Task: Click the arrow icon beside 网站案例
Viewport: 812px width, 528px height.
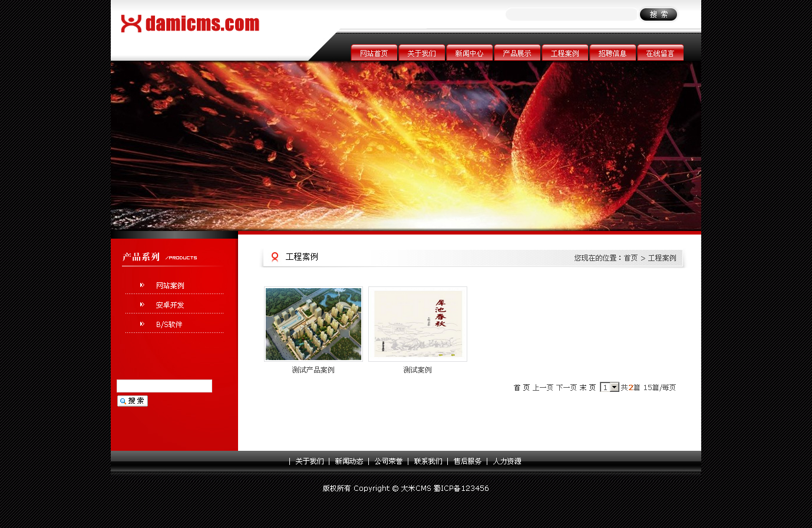Action: click(142, 285)
